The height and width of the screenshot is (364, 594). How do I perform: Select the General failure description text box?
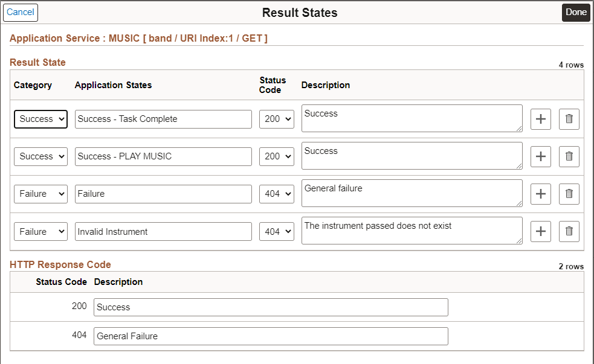point(412,193)
